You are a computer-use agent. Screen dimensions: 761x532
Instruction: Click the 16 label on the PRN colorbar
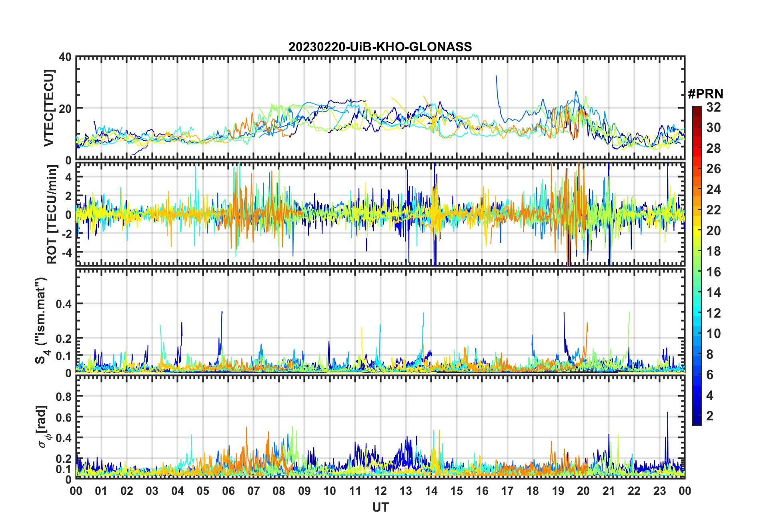tap(713, 272)
